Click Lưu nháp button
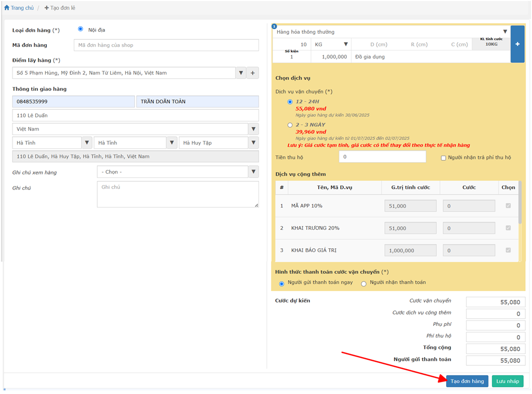This screenshot has height=394, width=532. pos(507,381)
